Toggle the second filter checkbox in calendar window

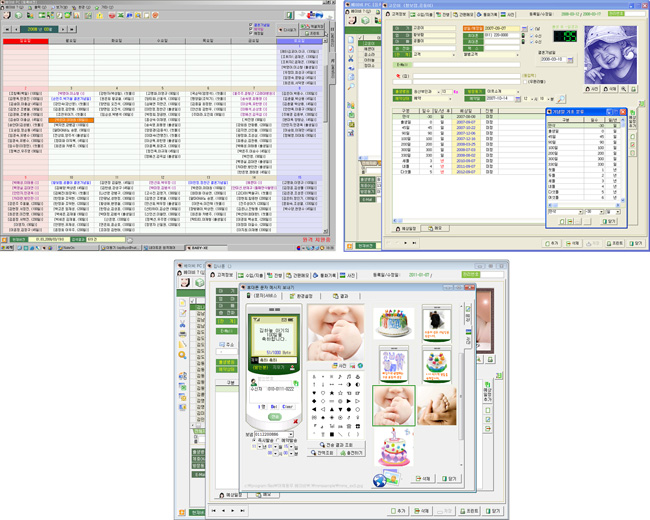click(x=251, y=29)
